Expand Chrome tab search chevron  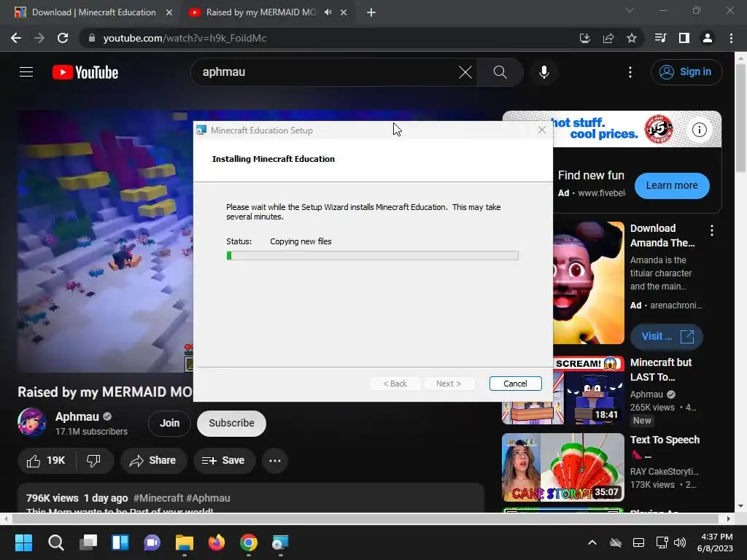coord(630,10)
